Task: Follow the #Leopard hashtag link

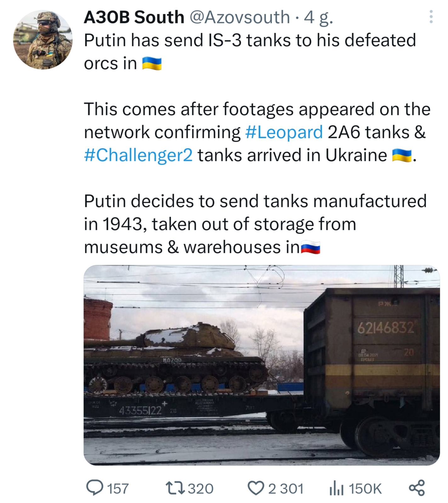Action: click(284, 132)
